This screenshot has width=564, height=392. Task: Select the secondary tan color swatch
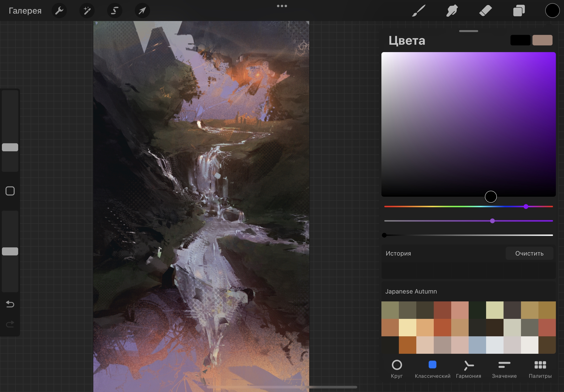[x=542, y=40]
